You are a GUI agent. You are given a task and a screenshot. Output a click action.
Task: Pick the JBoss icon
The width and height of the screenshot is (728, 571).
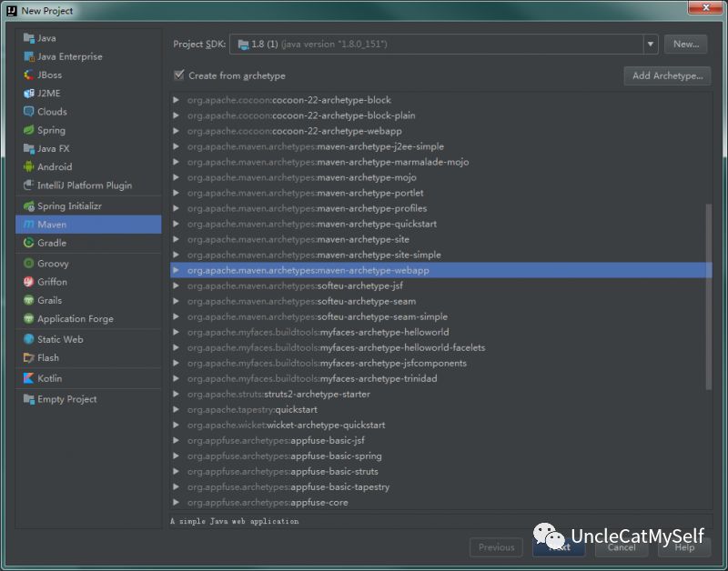(x=29, y=75)
